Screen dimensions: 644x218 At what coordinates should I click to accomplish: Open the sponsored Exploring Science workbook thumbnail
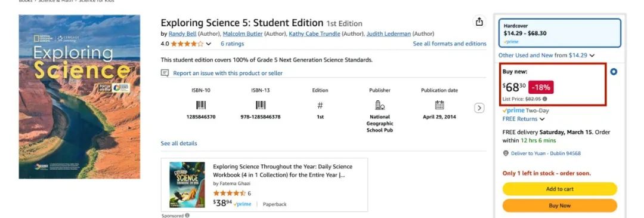pyautogui.click(x=187, y=185)
